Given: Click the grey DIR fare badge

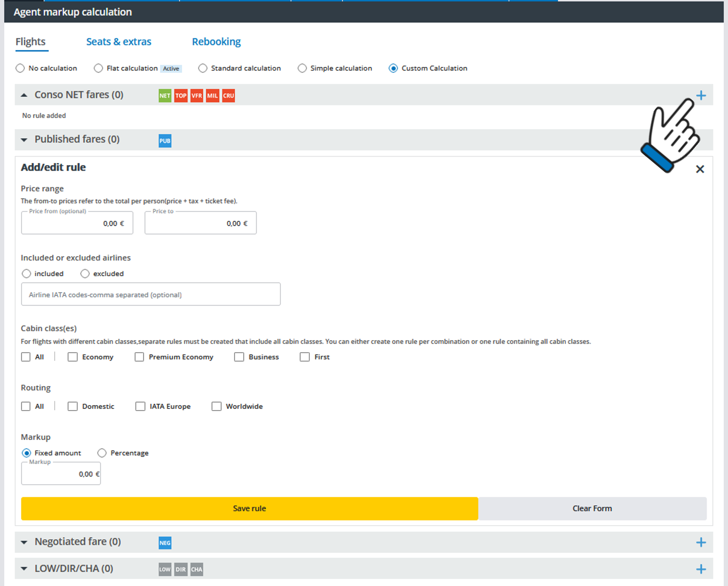Looking at the screenshot, I should 181,569.
